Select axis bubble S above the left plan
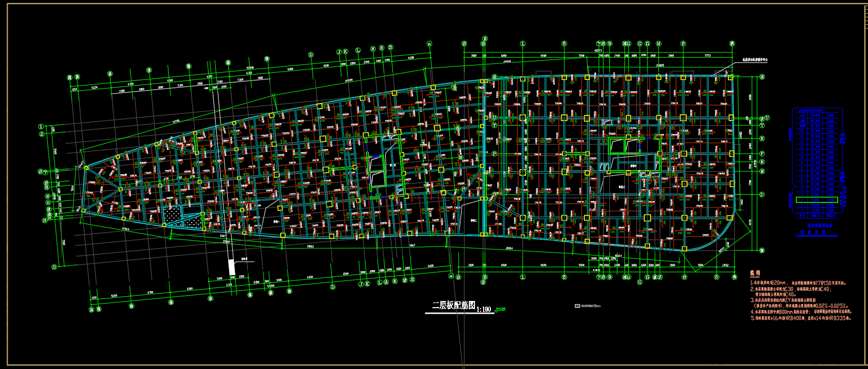 (x=390, y=47)
